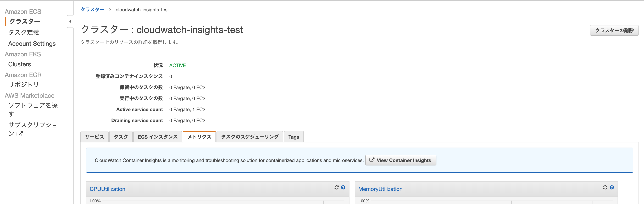Open タスク定義 in the sidebar

(x=24, y=33)
